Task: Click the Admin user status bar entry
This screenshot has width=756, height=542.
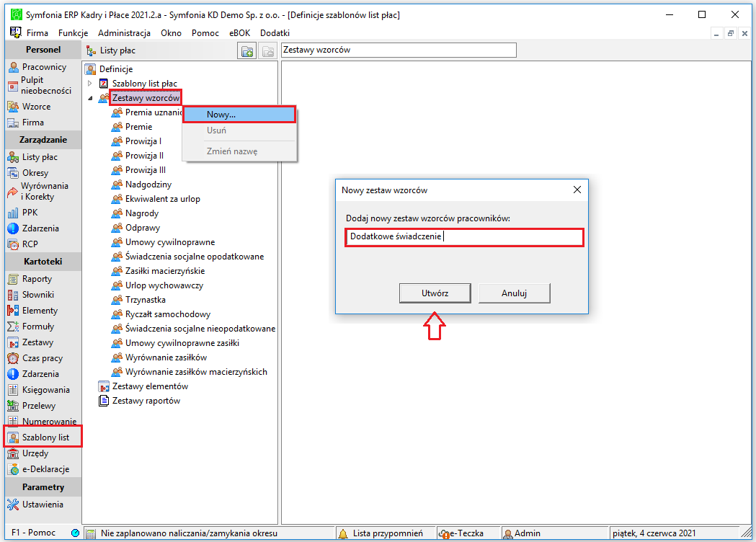Action: [x=522, y=533]
